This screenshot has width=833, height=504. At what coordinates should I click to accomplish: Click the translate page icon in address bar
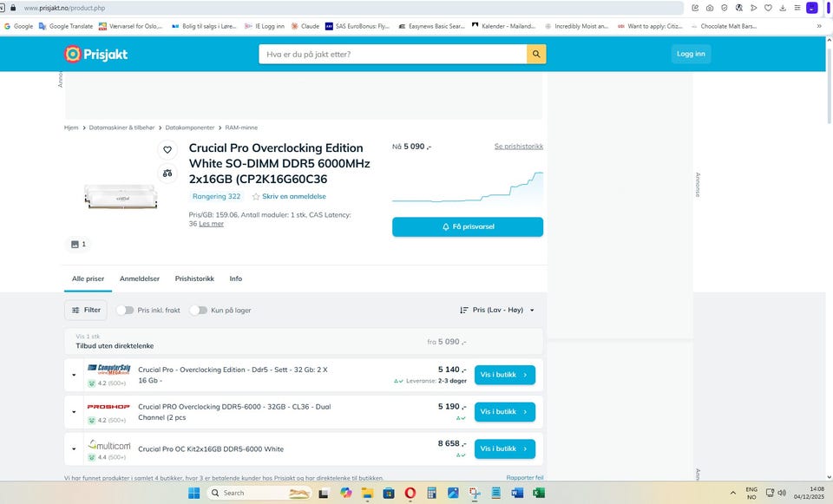click(x=739, y=8)
